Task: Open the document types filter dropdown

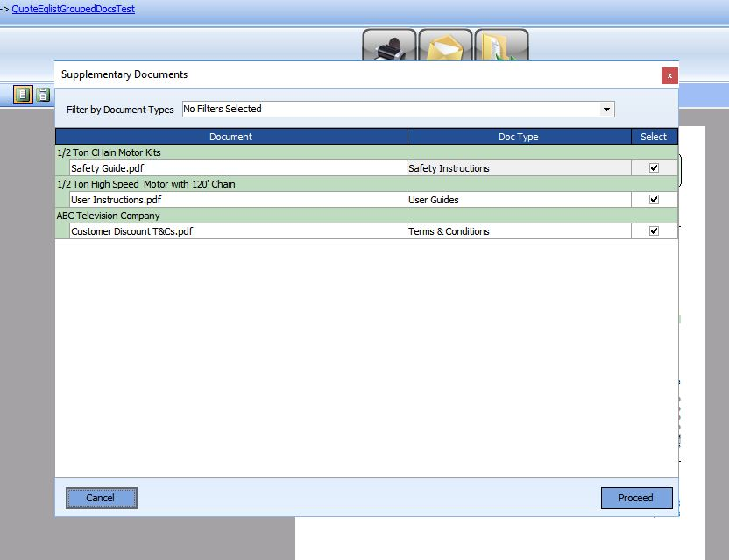Action: coord(605,109)
